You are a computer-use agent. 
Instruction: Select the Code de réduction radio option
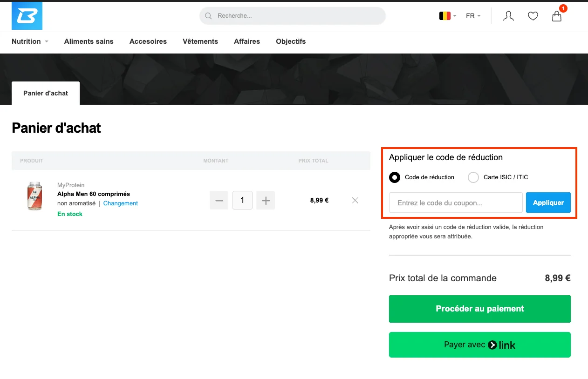[395, 177]
